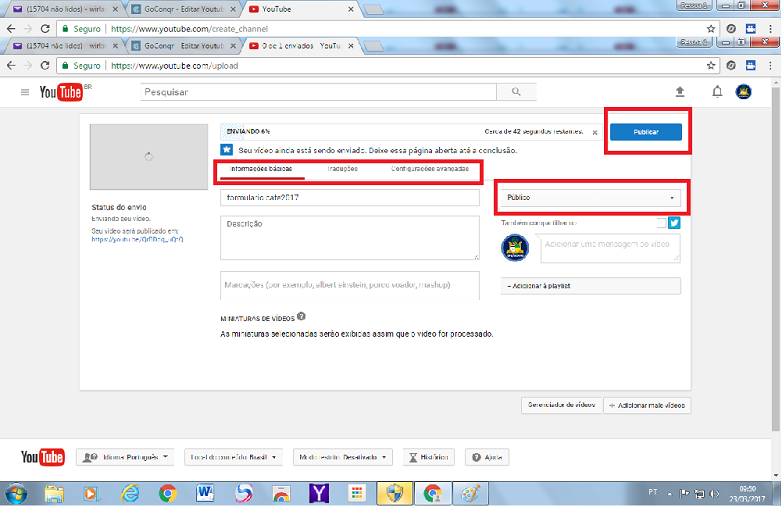Click the PT language indicator in tray
The height and width of the screenshot is (507, 781).
[652, 493]
